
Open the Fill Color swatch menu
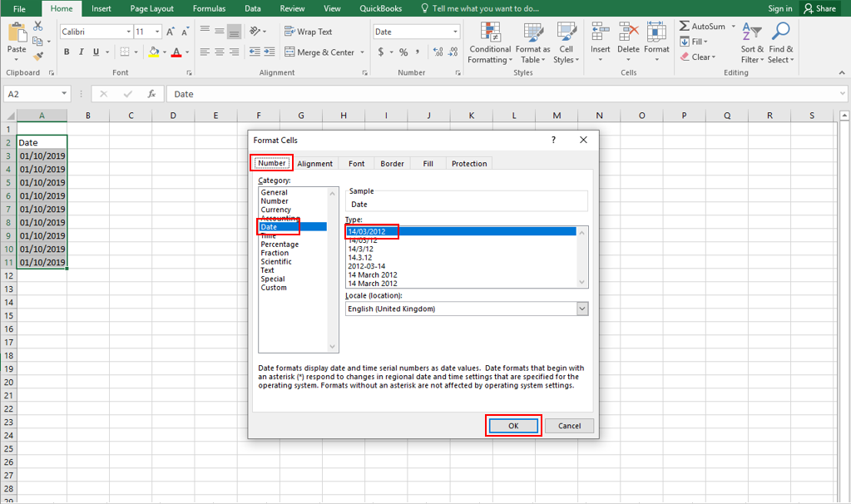tap(163, 52)
